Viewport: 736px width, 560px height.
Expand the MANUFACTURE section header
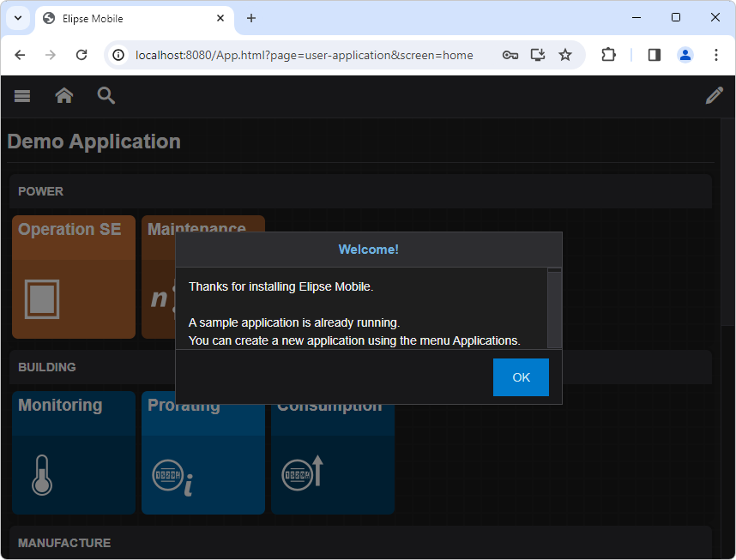[x=360, y=543]
